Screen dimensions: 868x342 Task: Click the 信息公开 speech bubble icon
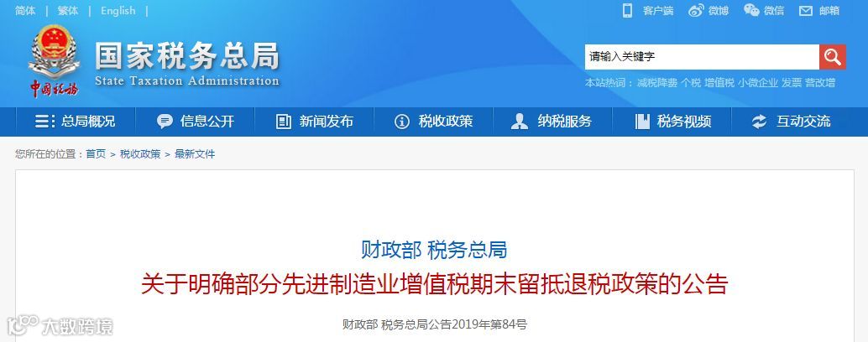(x=165, y=122)
